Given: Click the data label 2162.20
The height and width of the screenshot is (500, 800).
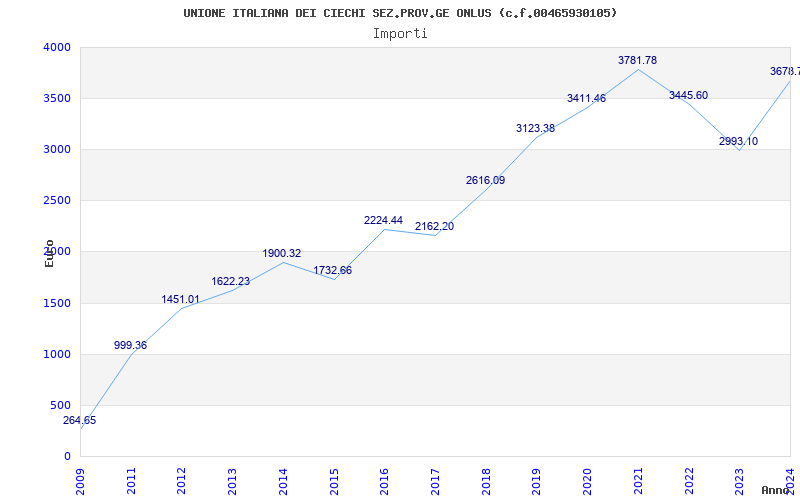Looking at the screenshot, I should [434, 227].
